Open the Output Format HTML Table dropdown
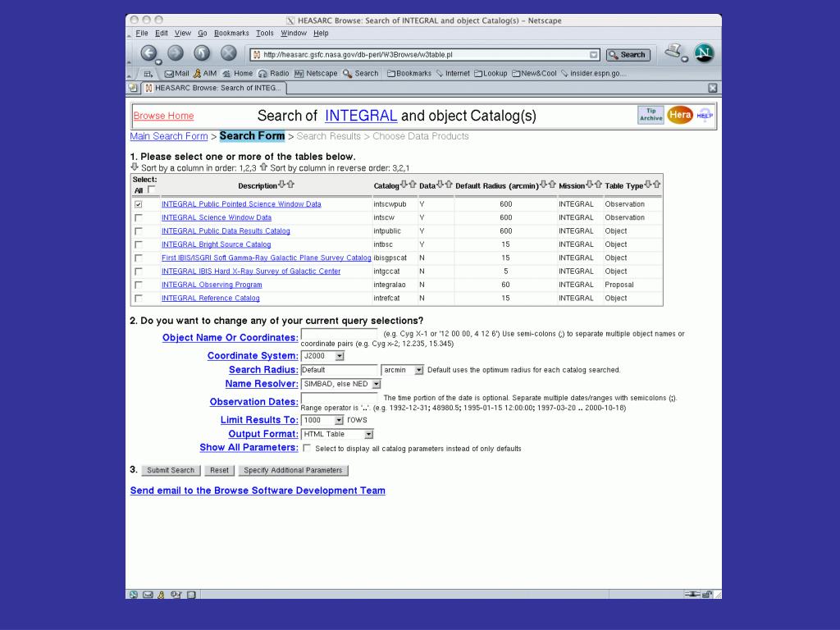 pos(337,434)
